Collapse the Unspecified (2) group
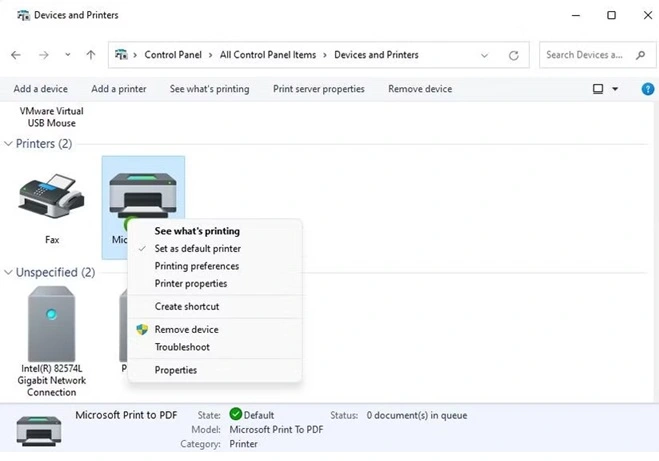 (x=8, y=272)
